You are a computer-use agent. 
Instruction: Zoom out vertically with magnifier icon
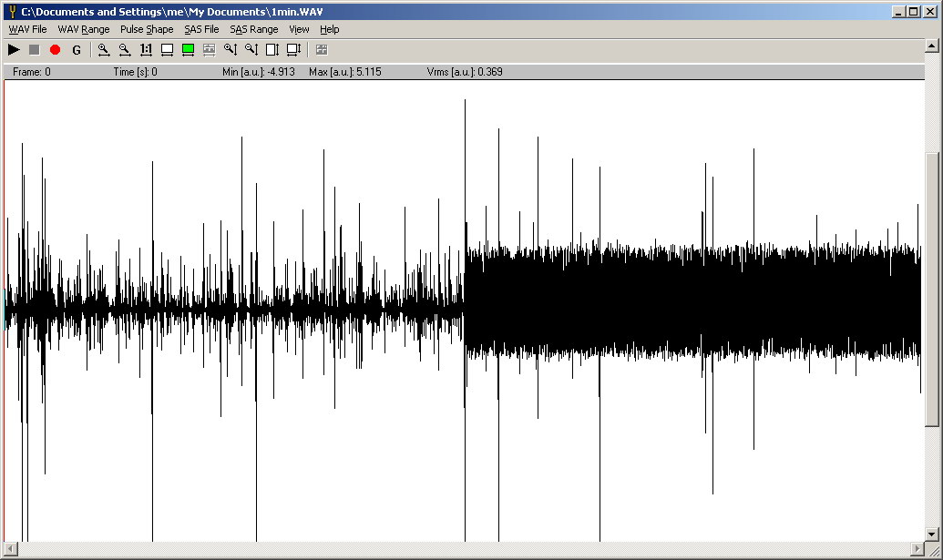point(251,50)
